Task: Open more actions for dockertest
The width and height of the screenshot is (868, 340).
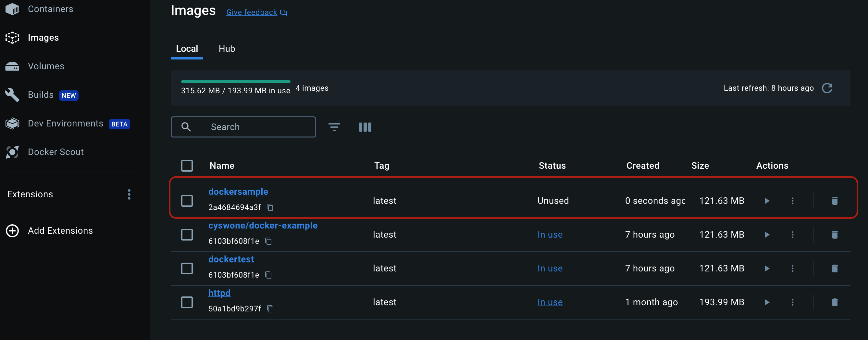Action: 792,268
